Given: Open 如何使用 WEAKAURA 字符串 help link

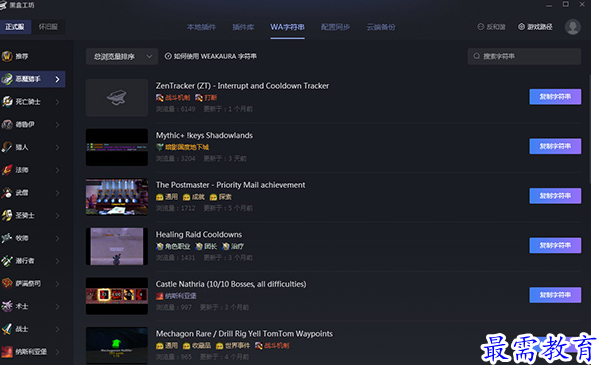Looking at the screenshot, I should [211, 57].
